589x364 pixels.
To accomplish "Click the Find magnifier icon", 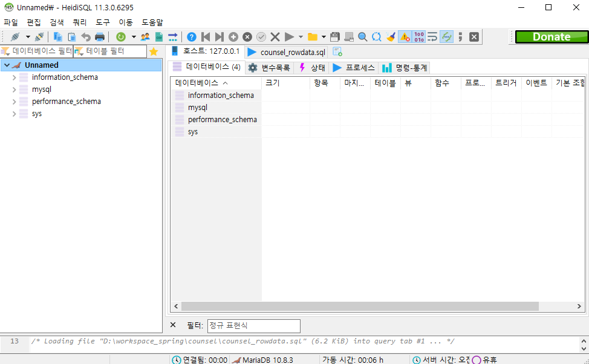I will [x=362, y=37].
